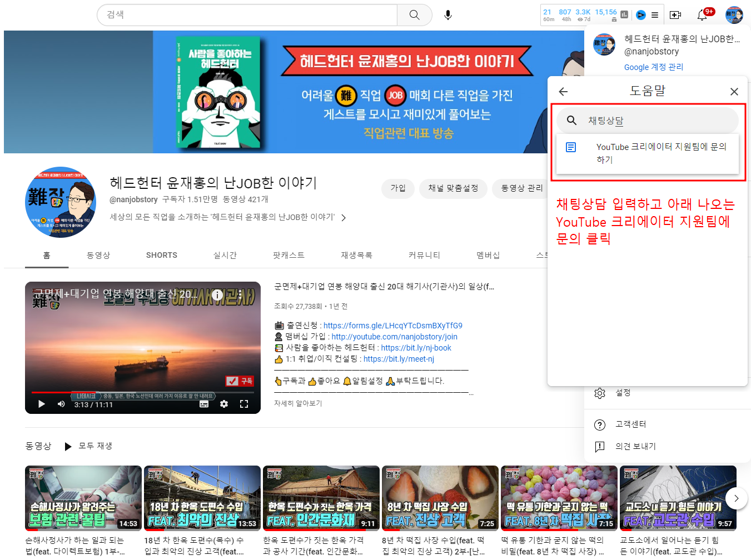
Task: Click YouTube 크리에이터 지원팀에 문의하기 result
Action: coord(648,153)
